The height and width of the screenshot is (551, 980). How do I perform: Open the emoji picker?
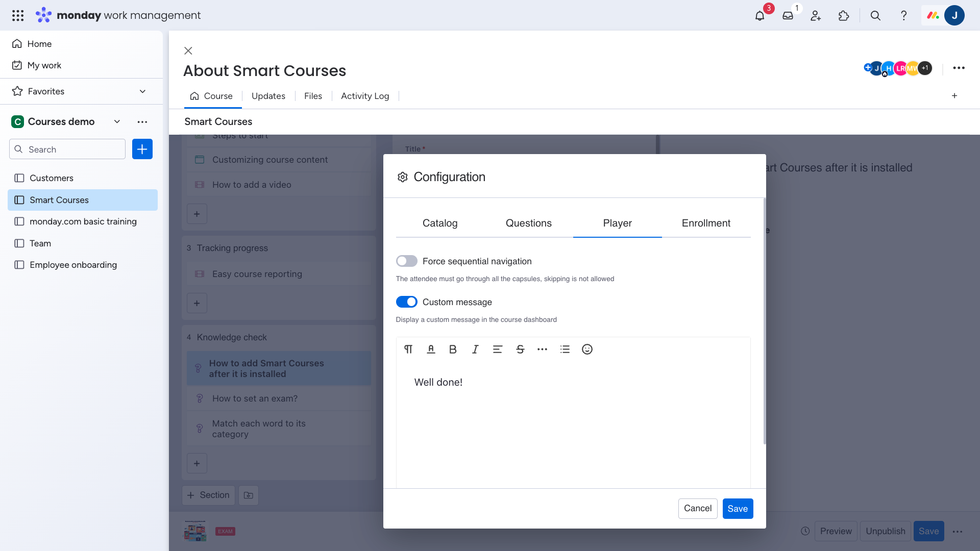click(587, 349)
